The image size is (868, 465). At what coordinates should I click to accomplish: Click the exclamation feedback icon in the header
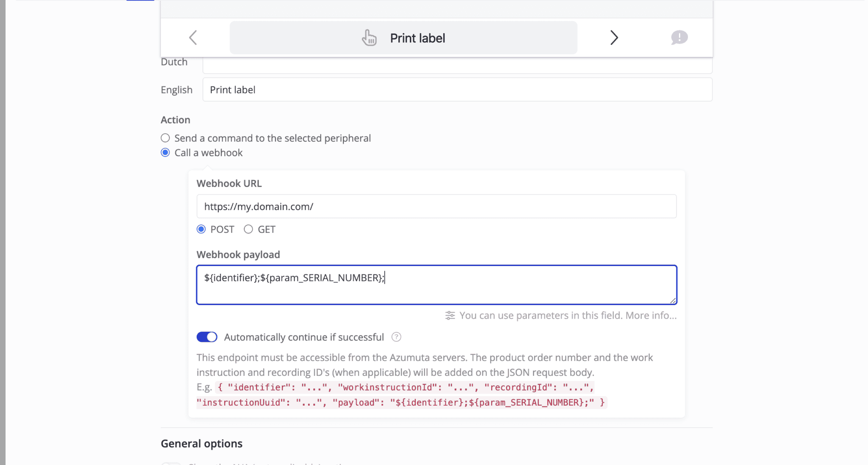point(679,37)
